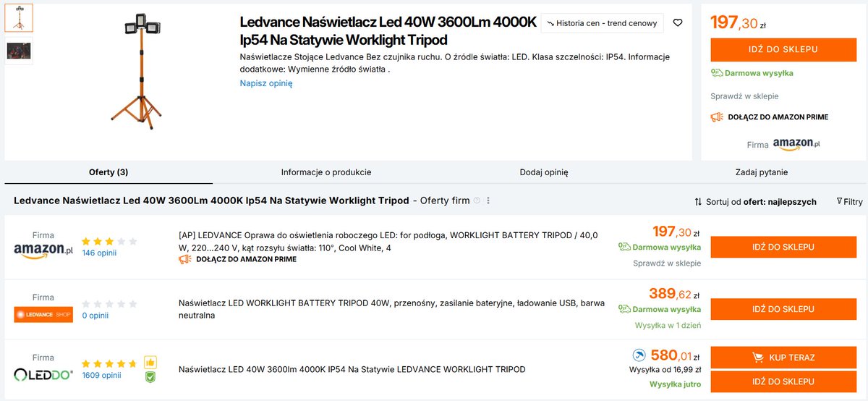Open the 1609 opinii link for Leddo
868x401 pixels.
pyautogui.click(x=101, y=375)
